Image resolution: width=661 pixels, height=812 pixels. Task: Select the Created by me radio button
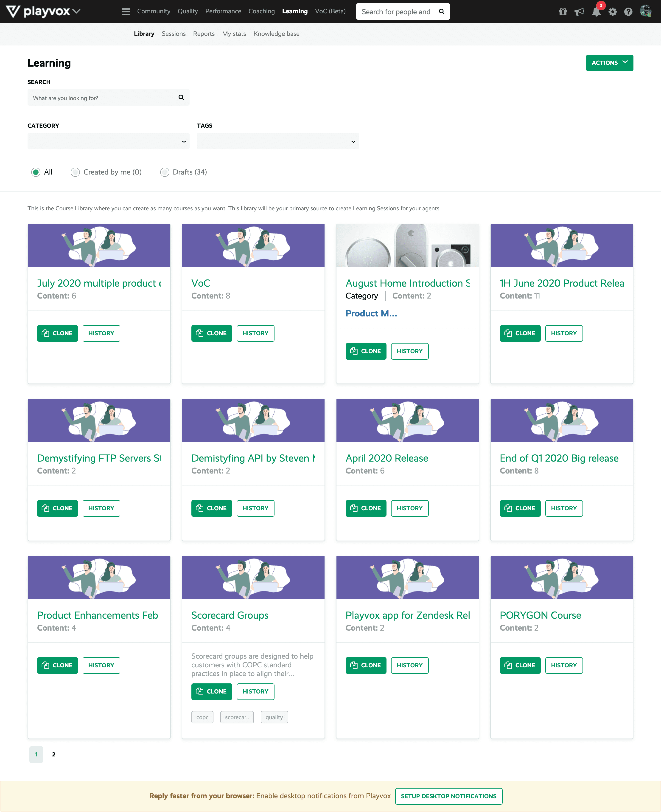(75, 172)
